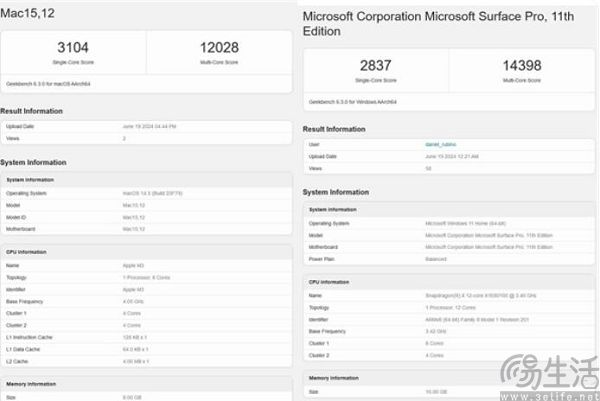Click the Motherboard label in the Surface Pro result
The width and height of the screenshot is (600, 401).
coord(323,247)
